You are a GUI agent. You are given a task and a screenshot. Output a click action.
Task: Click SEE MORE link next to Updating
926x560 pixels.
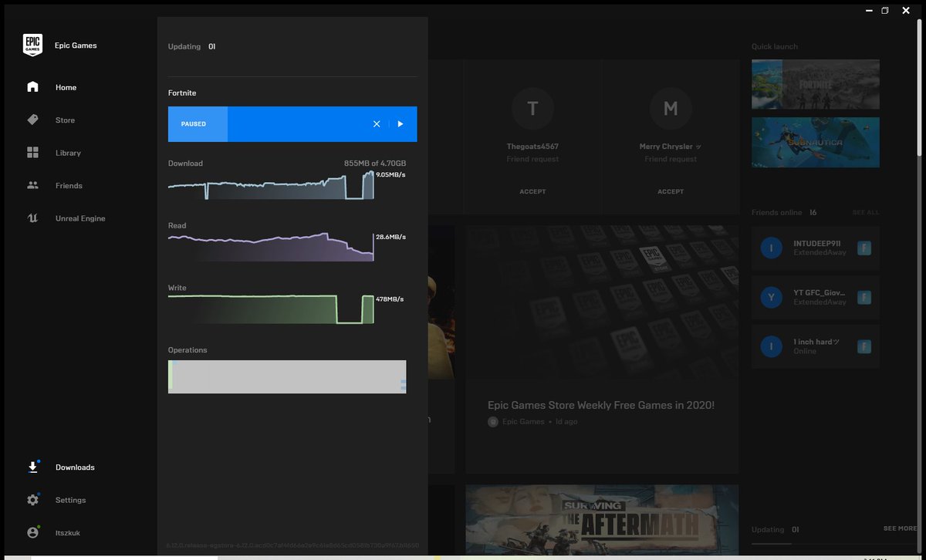click(900, 528)
